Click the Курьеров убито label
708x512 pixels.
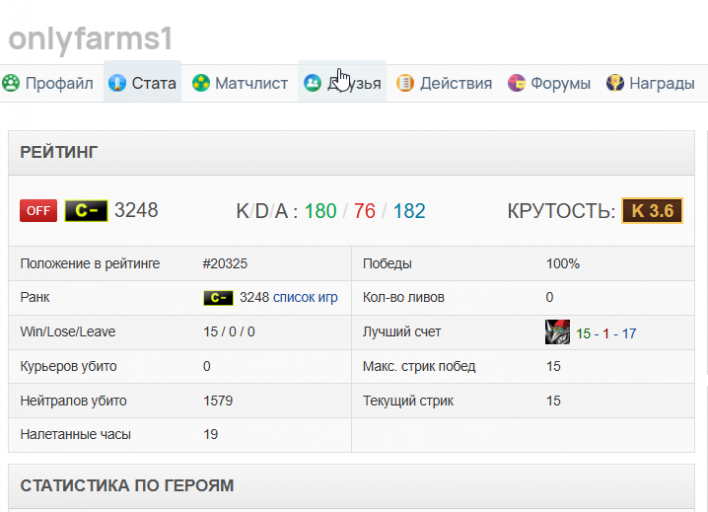coord(68,366)
